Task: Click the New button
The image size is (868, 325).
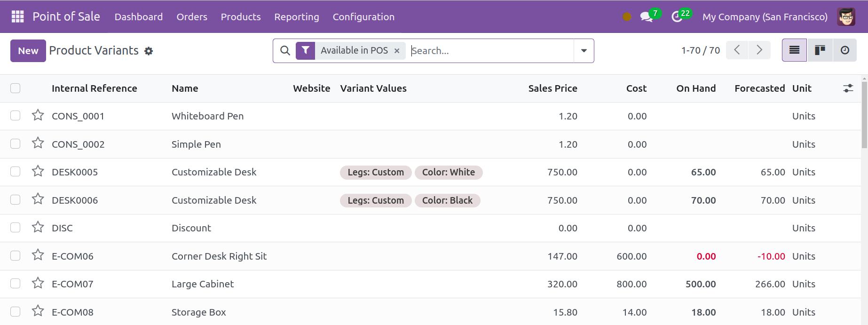Action: click(28, 51)
